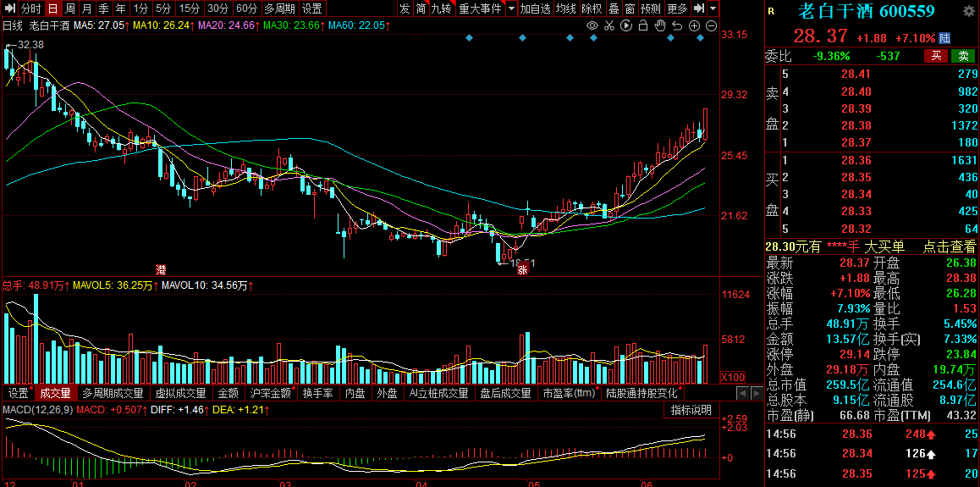This screenshot has width=980, height=487.
Task: Click the red 买 buy button
Action: pyautogui.click(x=936, y=56)
